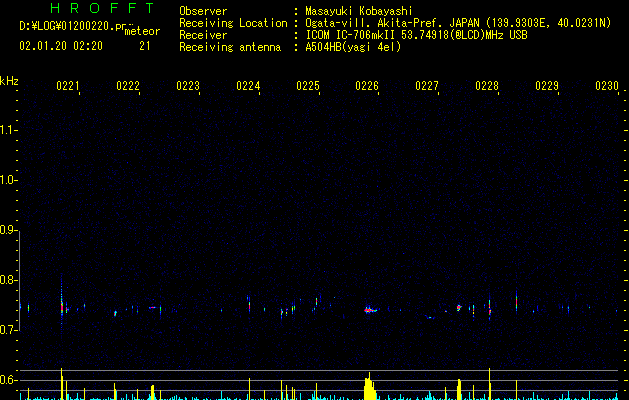Click the 0222 time marker

point(128,86)
